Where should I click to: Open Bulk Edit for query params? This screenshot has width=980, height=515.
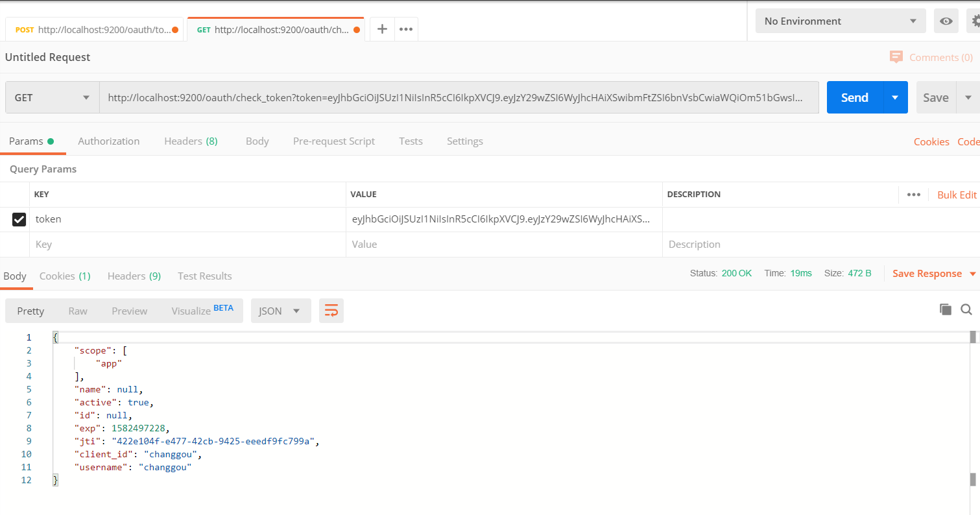[x=957, y=195]
